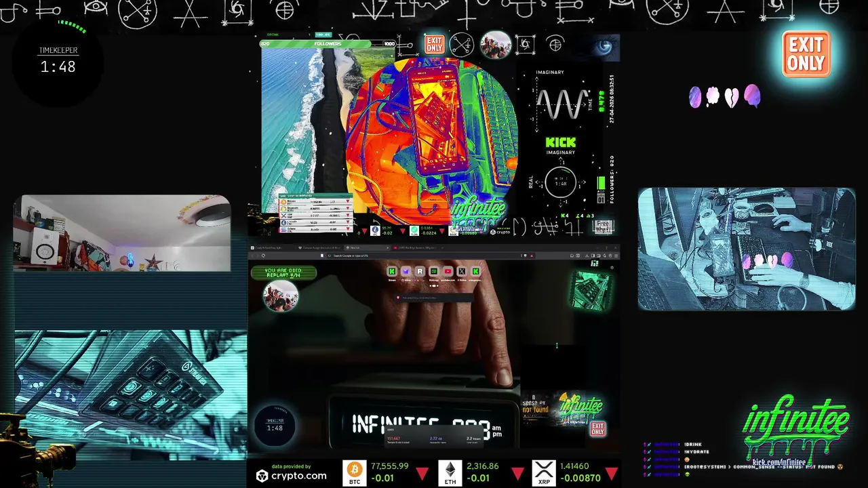Click the top-down keyboard webcam feed

(747, 249)
